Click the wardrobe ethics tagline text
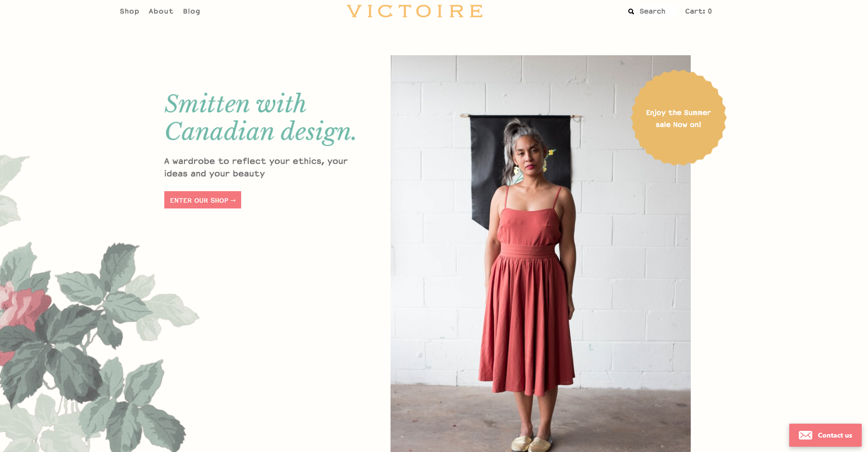The width and height of the screenshot is (868, 452). click(x=256, y=167)
